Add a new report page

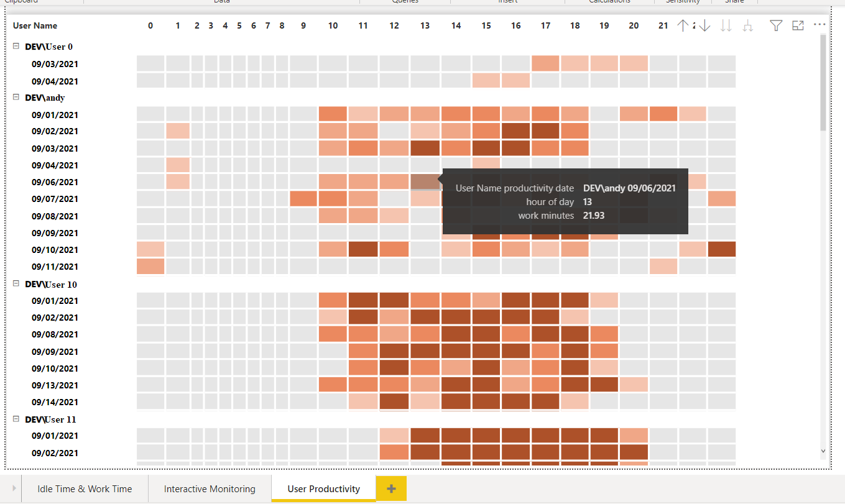[391, 488]
